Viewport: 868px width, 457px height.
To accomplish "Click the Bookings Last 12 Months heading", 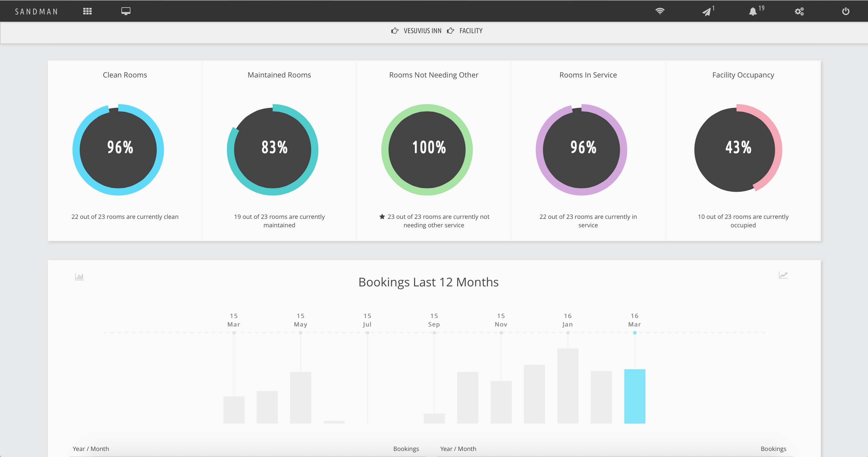I will [x=428, y=282].
